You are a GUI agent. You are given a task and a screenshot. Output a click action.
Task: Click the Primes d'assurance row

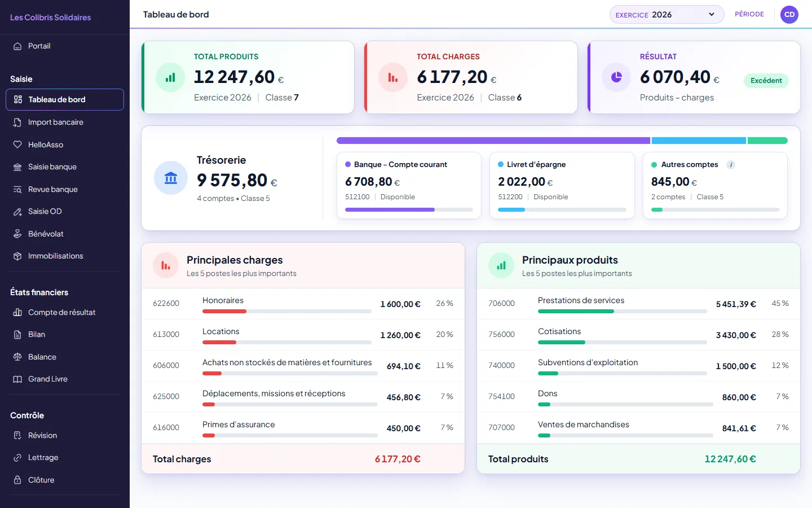coord(303,428)
